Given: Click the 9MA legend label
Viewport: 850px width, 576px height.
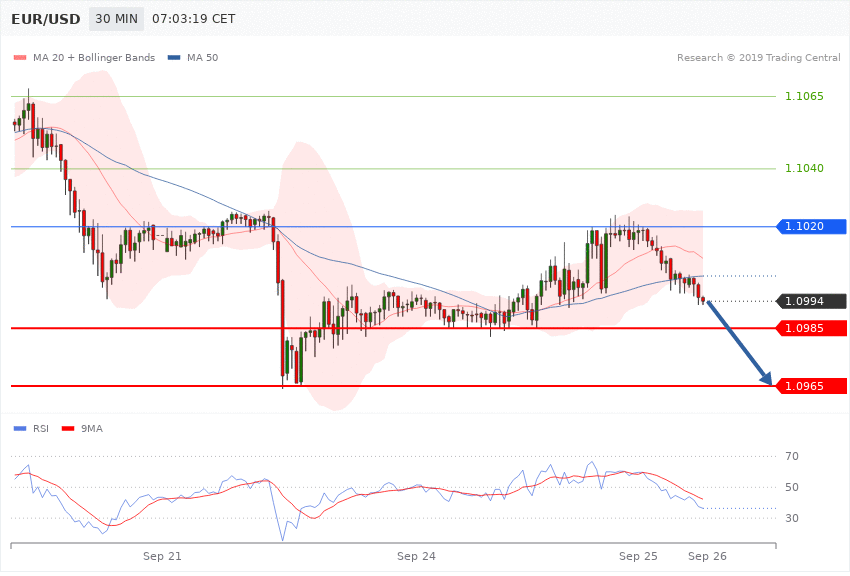Looking at the screenshot, I should pyautogui.click(x=92, y=429).
